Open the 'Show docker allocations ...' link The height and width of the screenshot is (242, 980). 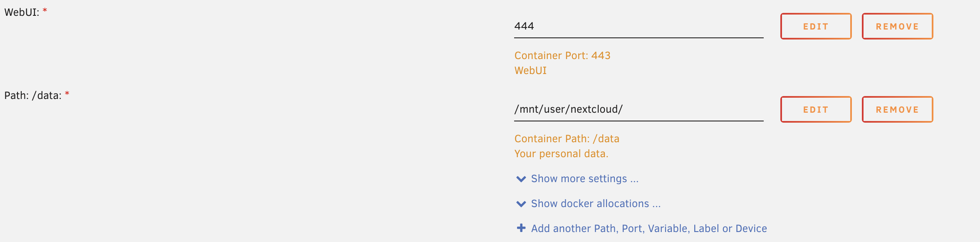click(x=596, y=204)
